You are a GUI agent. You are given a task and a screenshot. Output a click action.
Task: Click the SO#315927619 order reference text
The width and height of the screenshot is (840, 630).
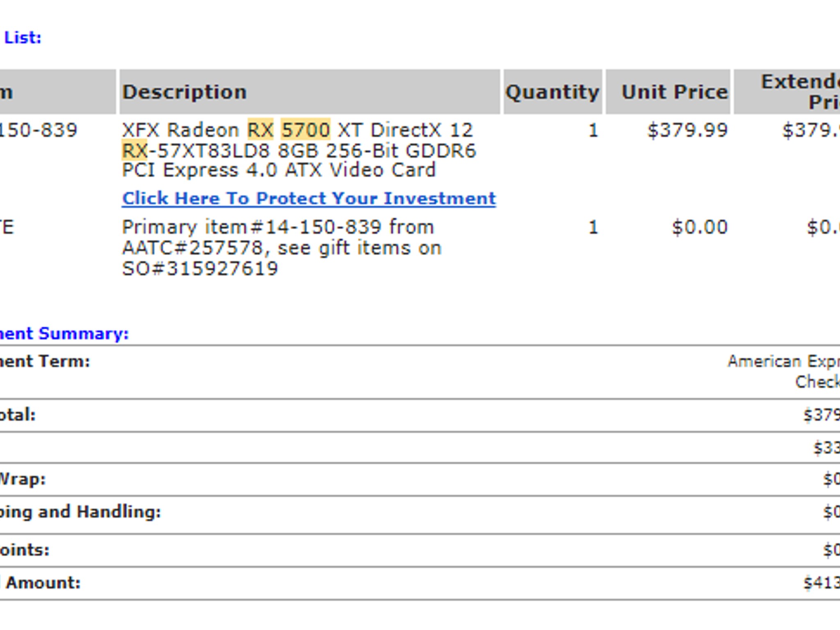tap(200, 269)
